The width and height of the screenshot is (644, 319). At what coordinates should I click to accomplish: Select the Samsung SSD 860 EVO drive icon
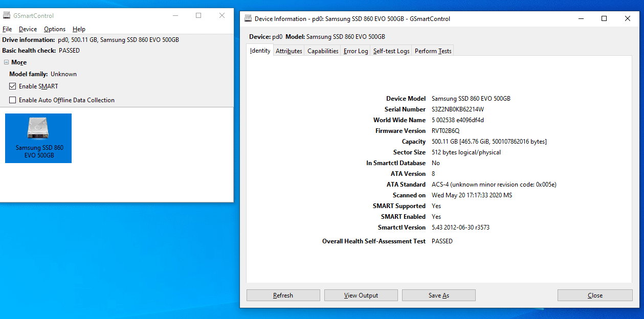[x=38, y=138]
